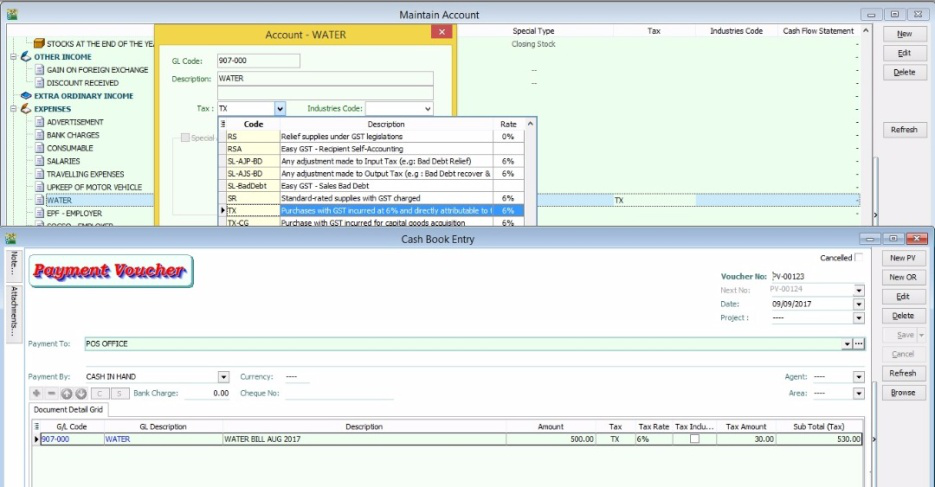
Task: Click Edit in Cash Book Entry window
Action: click(x=902, y=296)
